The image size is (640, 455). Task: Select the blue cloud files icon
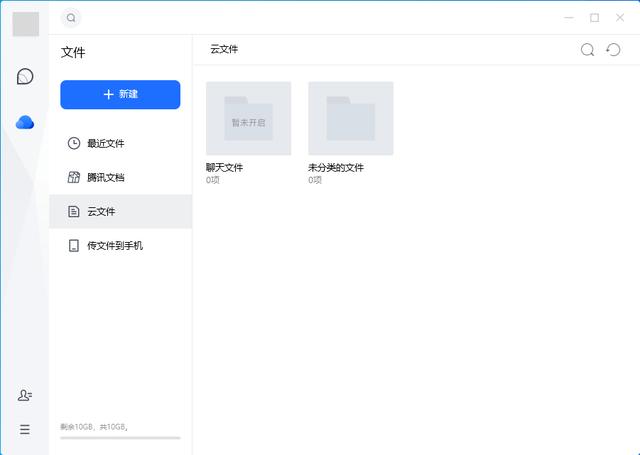click(25, 122)
